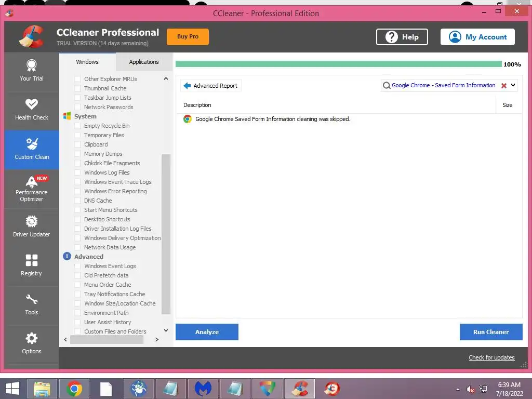Open the filter dropdown arrow beside red X
The image size is (532, 399).
513,86
